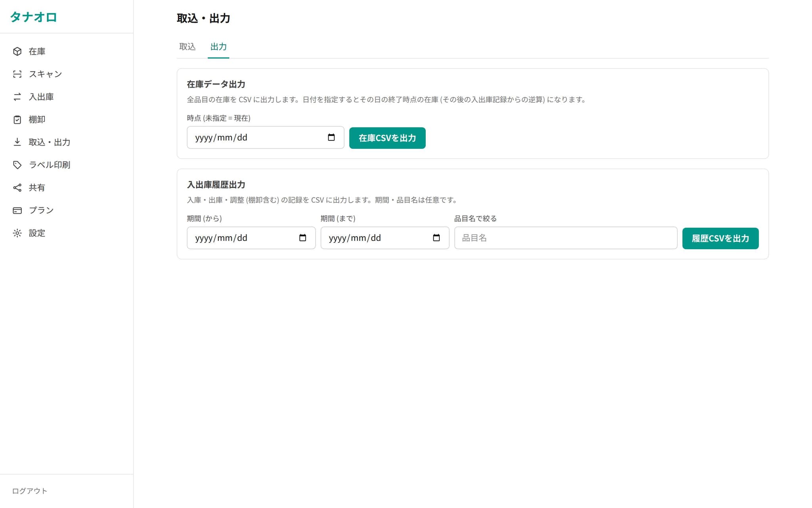812x508 pixels.
Task: Click the ラベル印刷 tag icon
Action: click(x=17, y=165)
